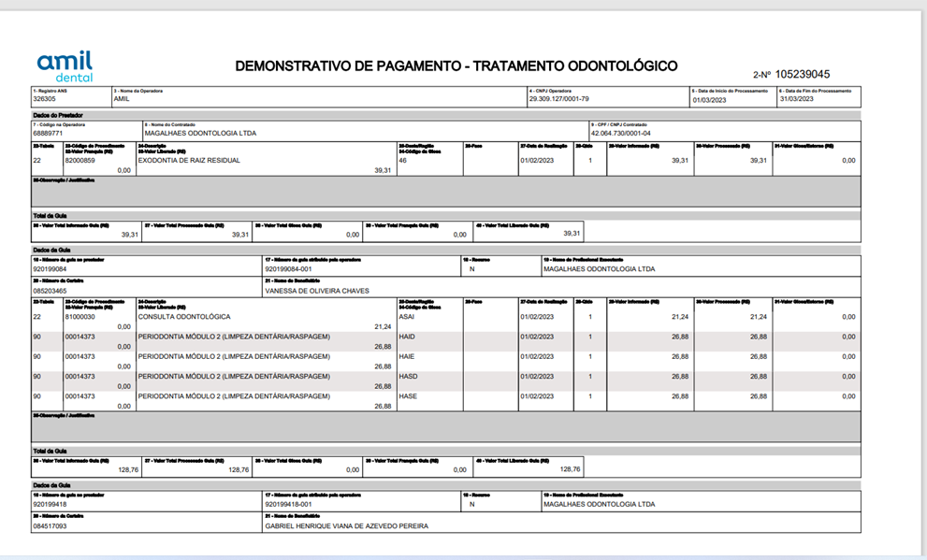Click the document title 'Demonstrativo de Pagamento'
The image size is (927, 560).
click(x=456, y=66)
